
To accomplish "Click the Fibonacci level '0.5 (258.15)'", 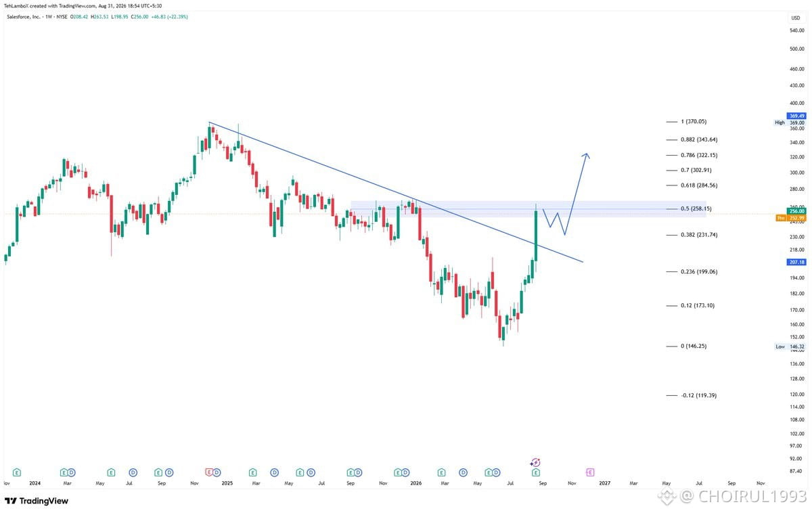I will 696,208.
